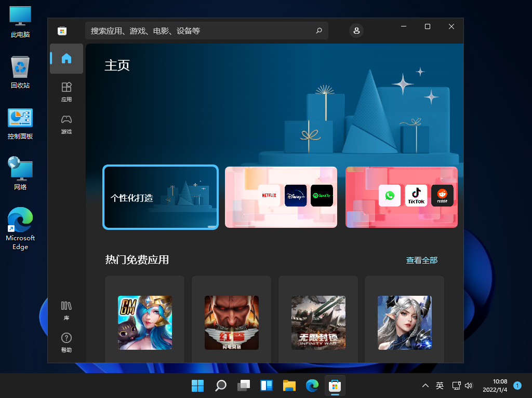This screenshot has width=532, height=398.
Task: Open File Explorer from the taskbar
Action: point(289,386)
